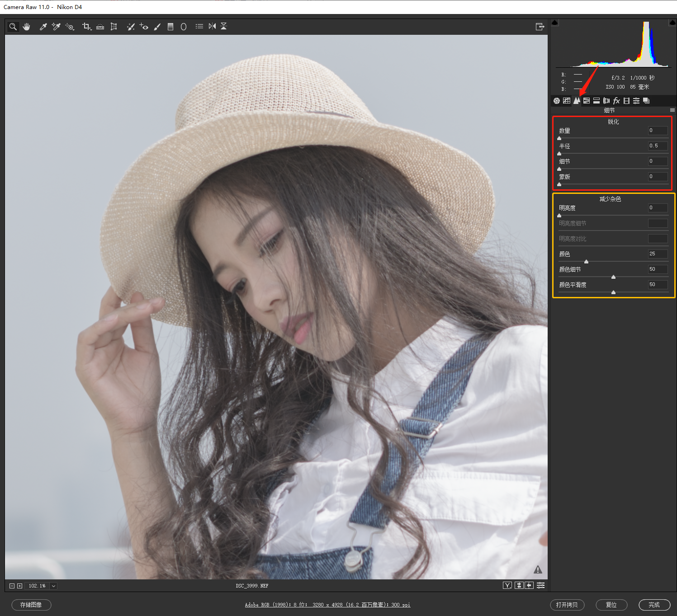The height and width of the screenshot is (616, 677).
Task: Select the Adjustment Brush tool
Action: point(157,27)
